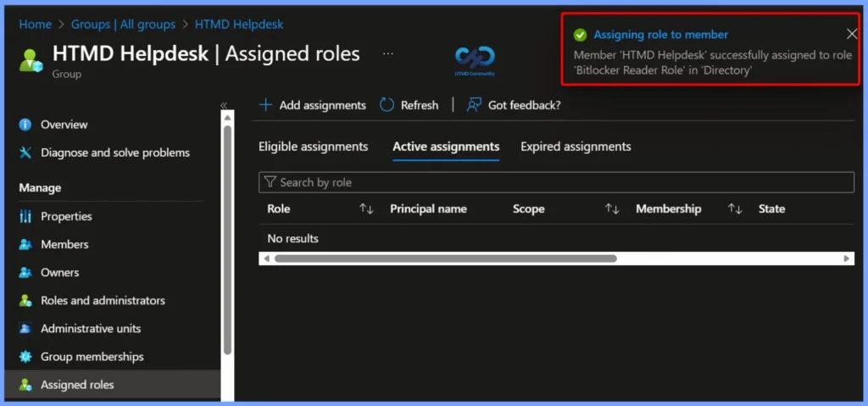868x406 pixels.
Task: Open Diagnose and solve problems wrench icon
Action: click(25, 153)
